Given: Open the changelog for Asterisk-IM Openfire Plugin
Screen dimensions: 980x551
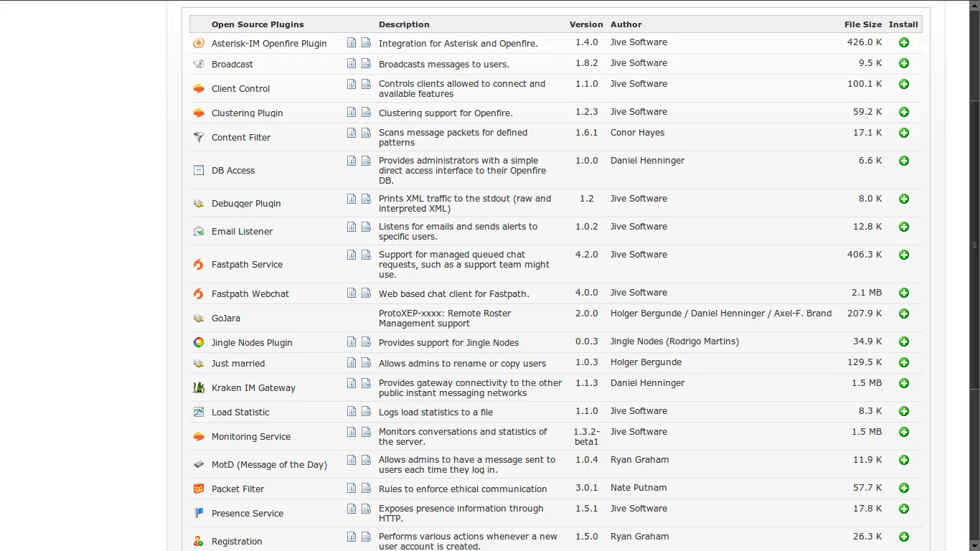Looking at the screenshot, I should (366, 42).
